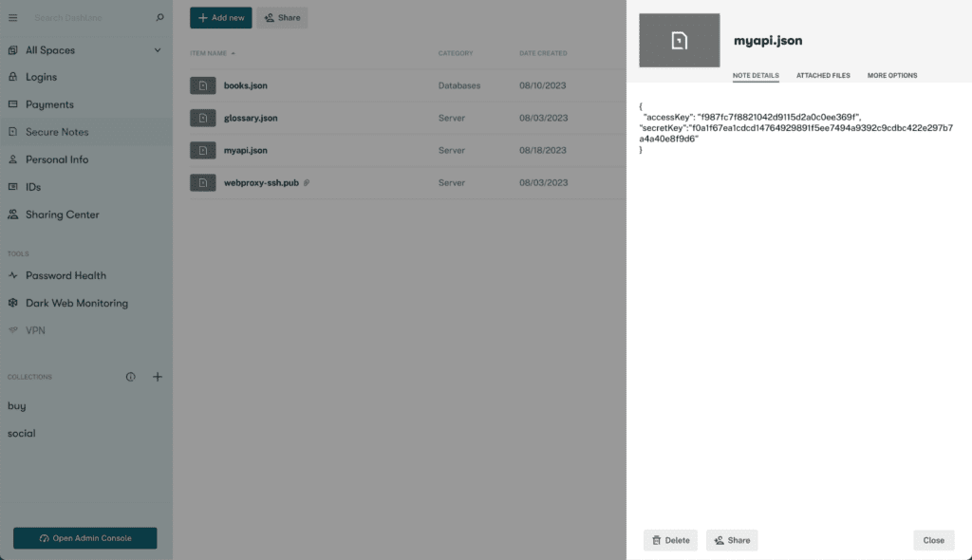Delete the myapi.json note
Screen dimensions: 972x560
pyautogui.click(x=670, y=539)
